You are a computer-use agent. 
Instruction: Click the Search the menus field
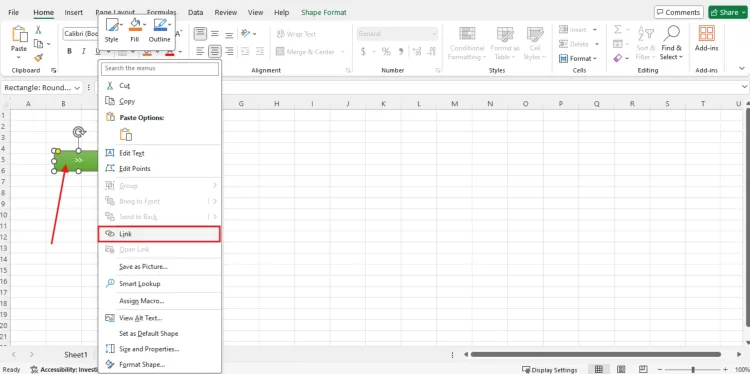pos(160,68)
